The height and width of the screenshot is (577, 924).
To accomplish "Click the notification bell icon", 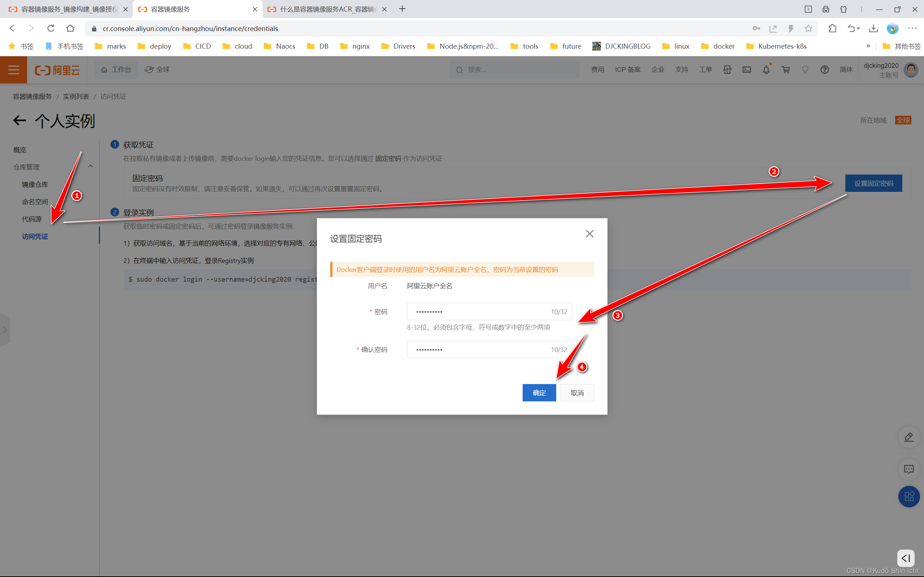I will [766, 70].
